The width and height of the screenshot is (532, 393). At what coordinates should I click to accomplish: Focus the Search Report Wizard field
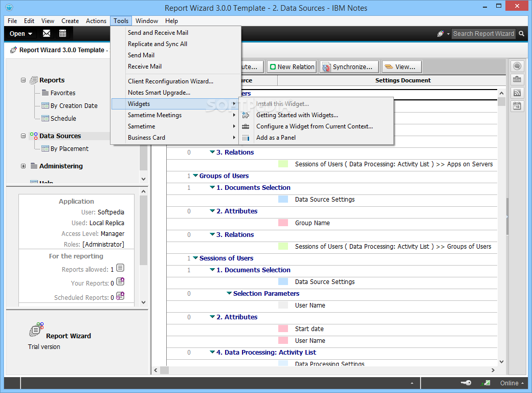[x=483, y=34]
